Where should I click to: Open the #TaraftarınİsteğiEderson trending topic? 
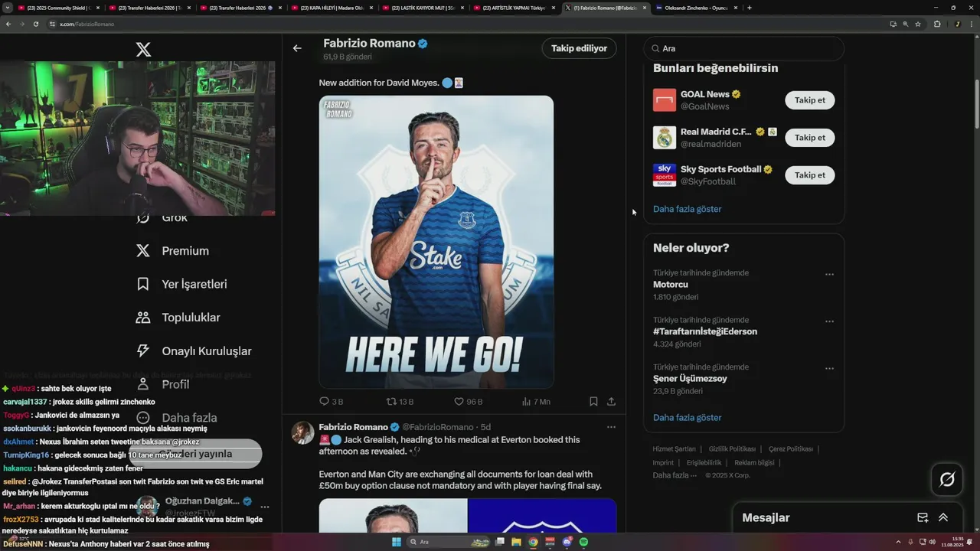pos(705,331)
